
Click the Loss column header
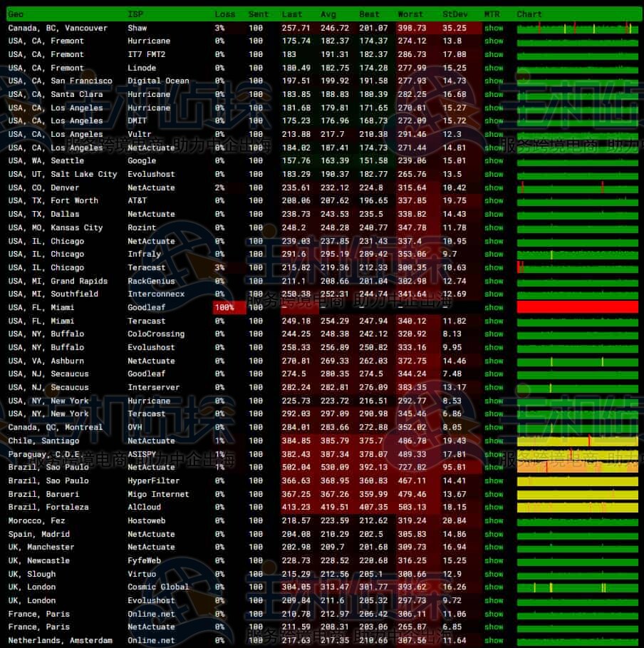pos(224,14)
